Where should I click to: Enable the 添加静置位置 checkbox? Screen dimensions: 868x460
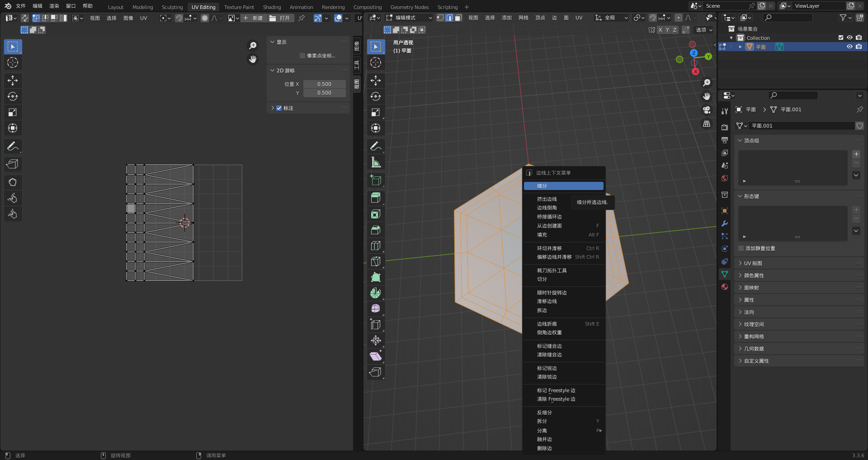tap(741, 248)
